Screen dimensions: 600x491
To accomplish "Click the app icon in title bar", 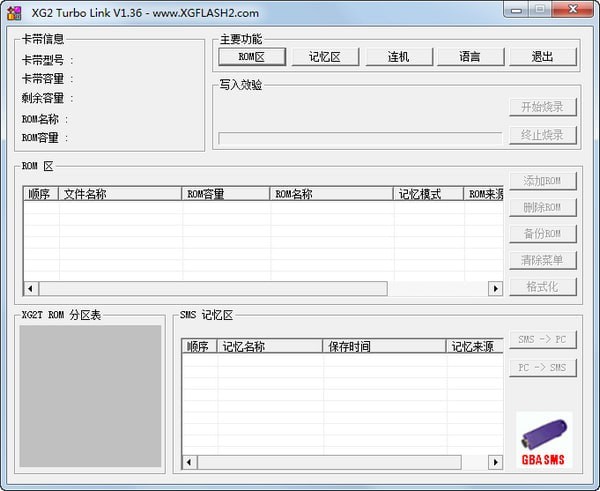I will pos(14,12).
